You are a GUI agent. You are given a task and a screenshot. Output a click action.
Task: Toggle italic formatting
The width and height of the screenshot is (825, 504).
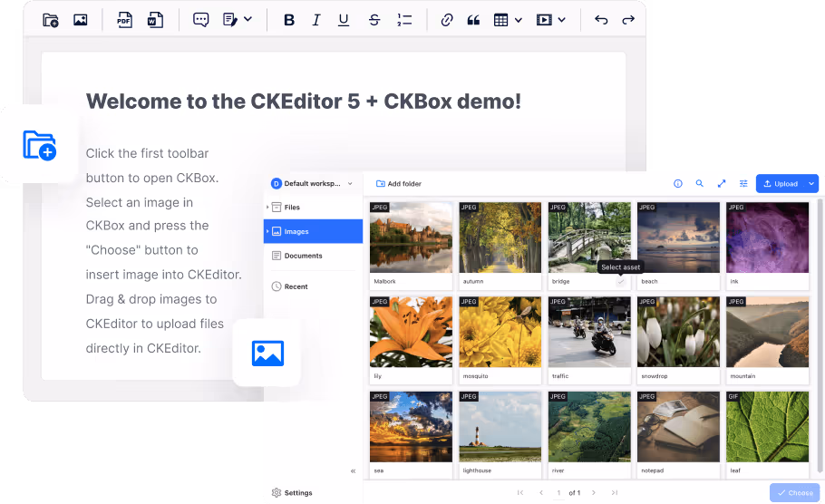pos(316,20)
